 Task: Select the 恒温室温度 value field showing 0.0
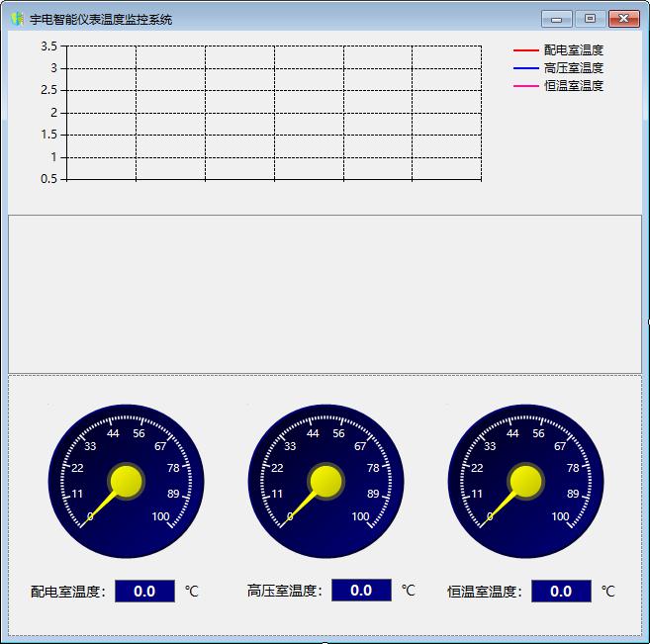coord(561,592)
